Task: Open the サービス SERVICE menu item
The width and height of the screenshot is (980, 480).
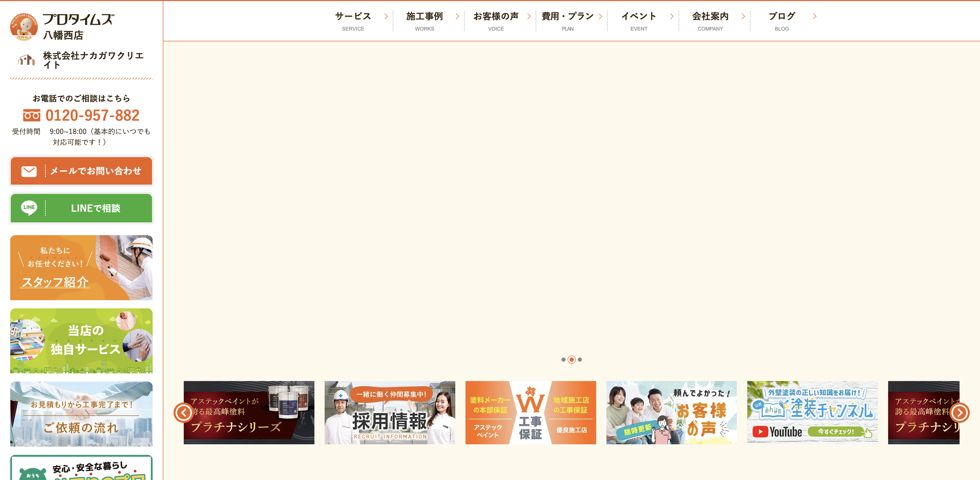Action: point(353,21)
